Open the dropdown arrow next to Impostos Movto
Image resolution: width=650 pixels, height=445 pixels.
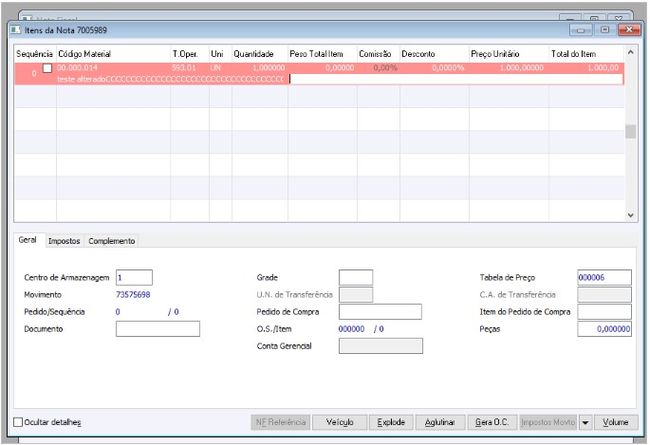pos(585,422)
